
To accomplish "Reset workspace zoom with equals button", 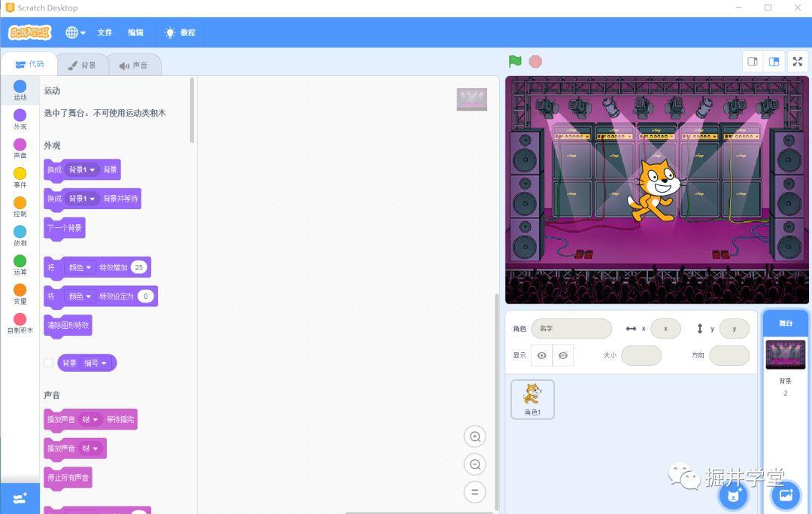I will pos(475,491).
